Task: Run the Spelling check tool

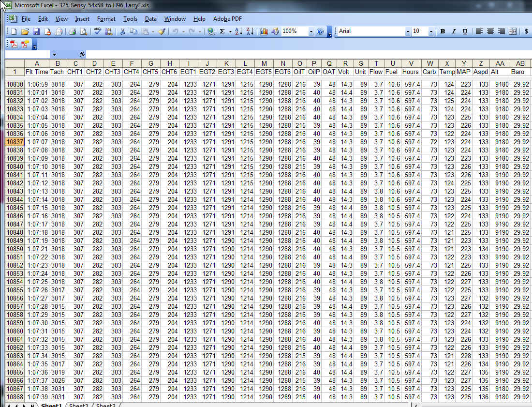Action: click(x=97, y=31)
